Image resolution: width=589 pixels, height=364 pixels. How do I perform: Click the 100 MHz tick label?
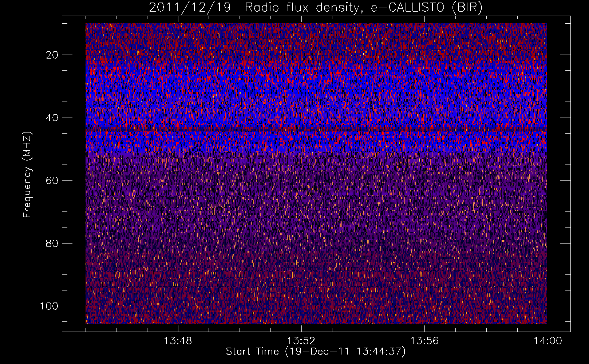click(49, 306)
